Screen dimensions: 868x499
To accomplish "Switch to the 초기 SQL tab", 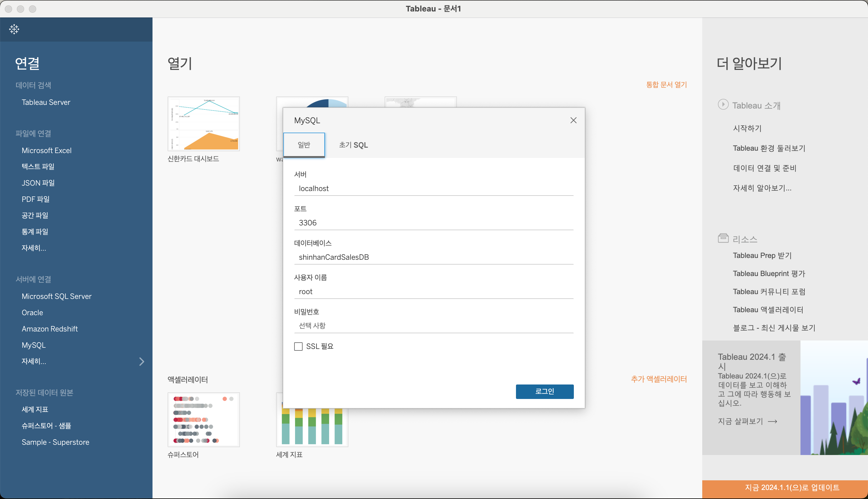I will click(x=353, y=145).
